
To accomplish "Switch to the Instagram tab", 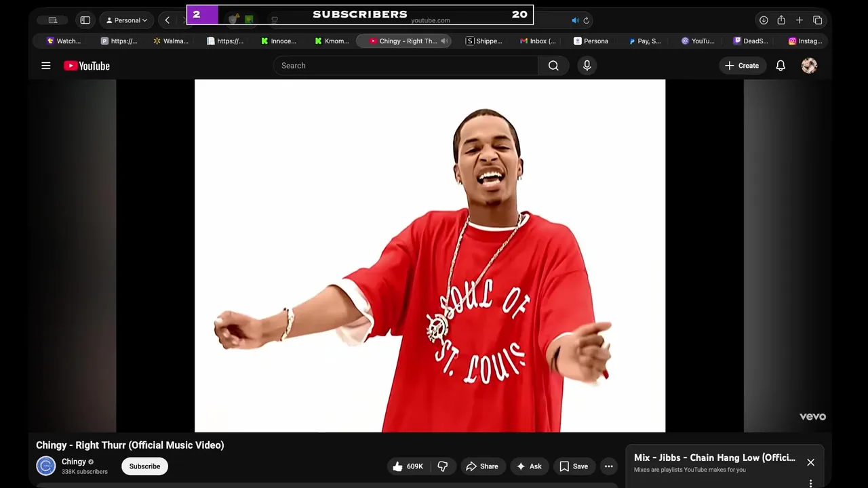I will [805, 41].
